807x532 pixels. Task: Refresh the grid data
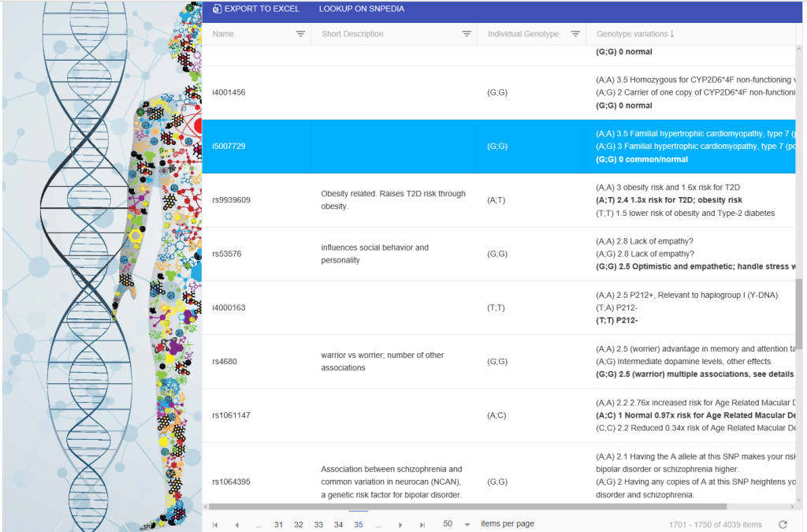(783, 525)
